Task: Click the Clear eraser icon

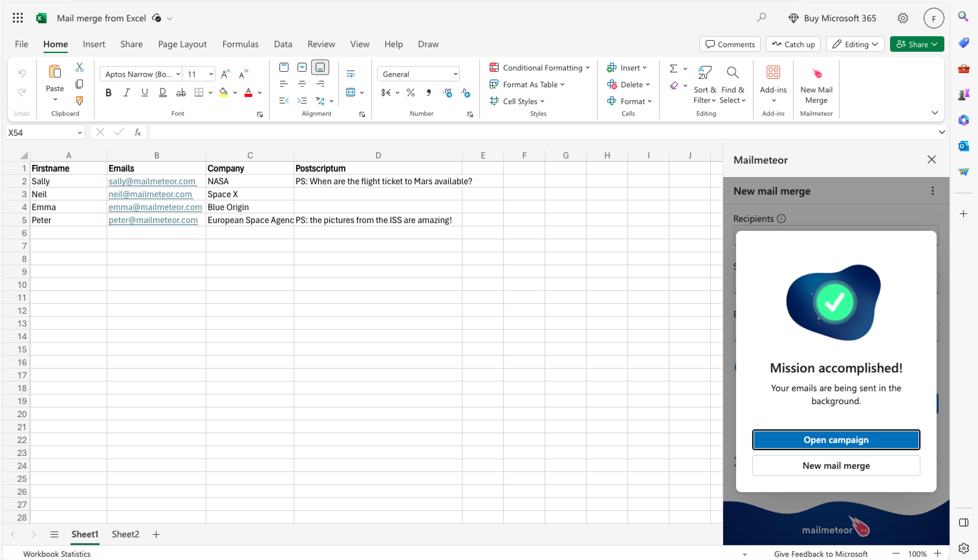Action: [674, 85]
